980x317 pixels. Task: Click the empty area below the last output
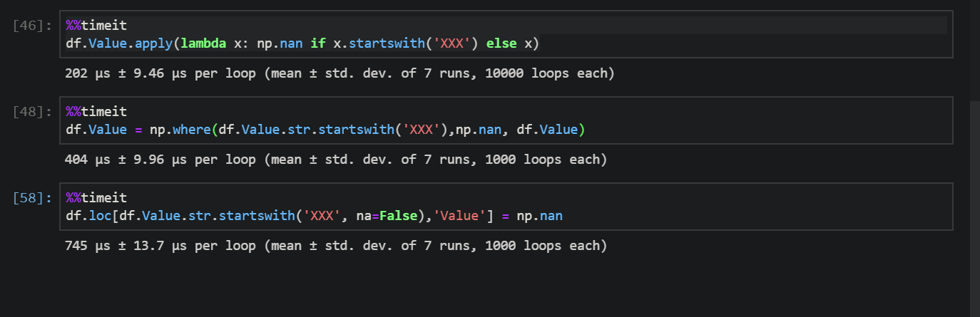point(485,289)
